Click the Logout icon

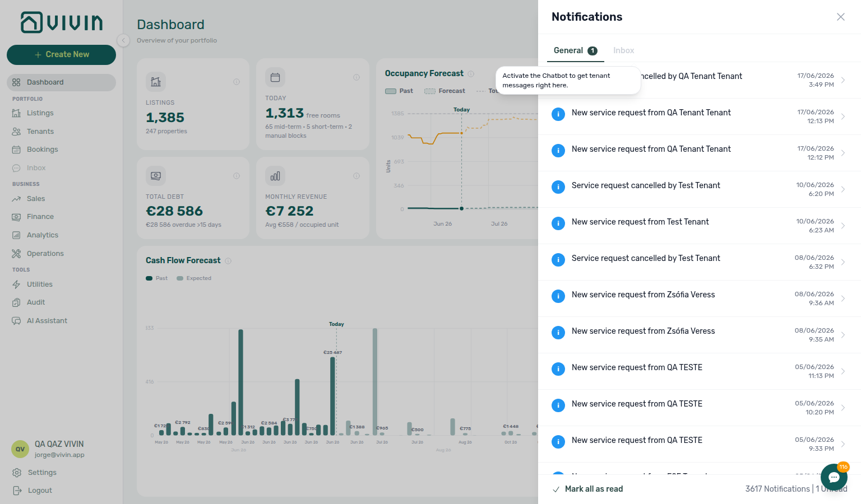[x=17, y=491]
